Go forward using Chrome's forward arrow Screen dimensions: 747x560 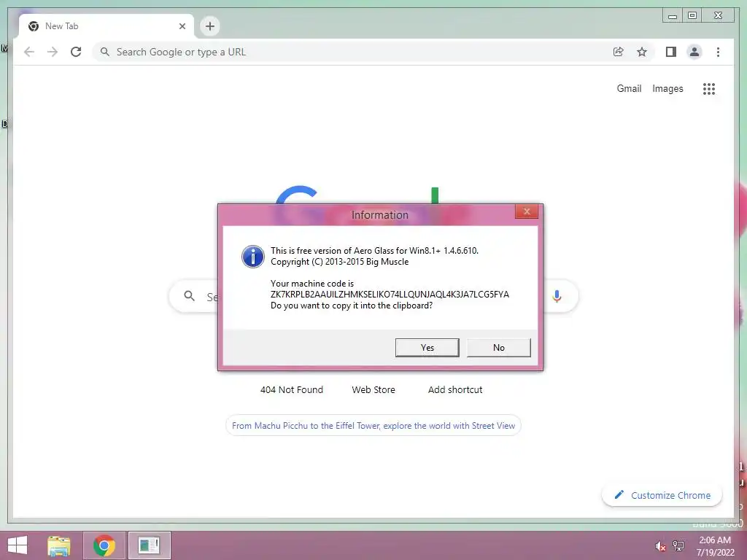pyautogui.click(x=53, y=52)
